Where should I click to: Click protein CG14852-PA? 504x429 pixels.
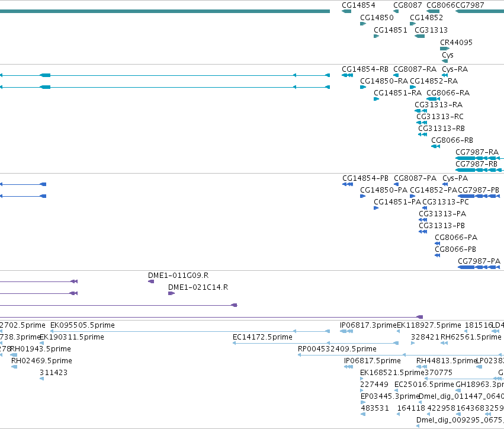[434, 190]
